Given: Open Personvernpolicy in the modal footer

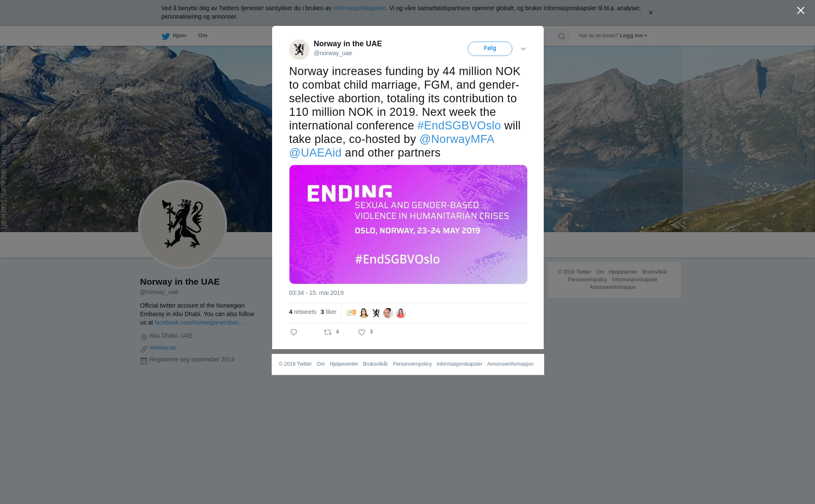Looking at the screenshot, I should (412, 364).
